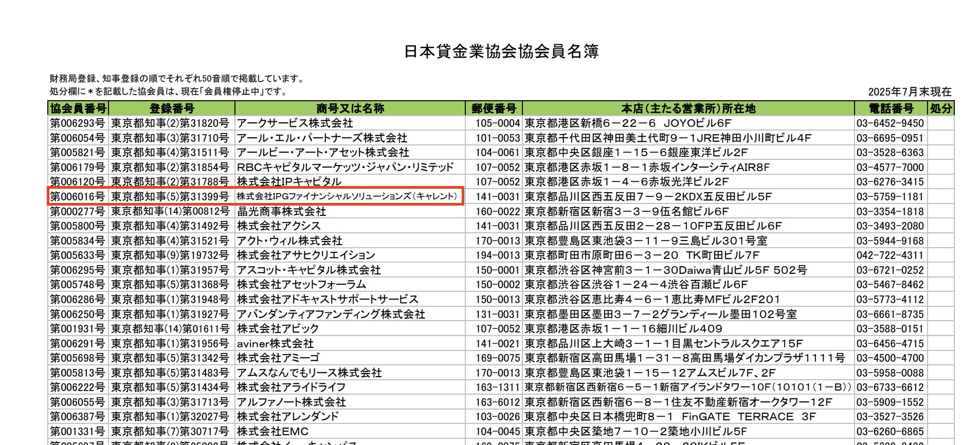The image size is (980, 445).
Task: Select the 処分 column header
Action: 941,108
